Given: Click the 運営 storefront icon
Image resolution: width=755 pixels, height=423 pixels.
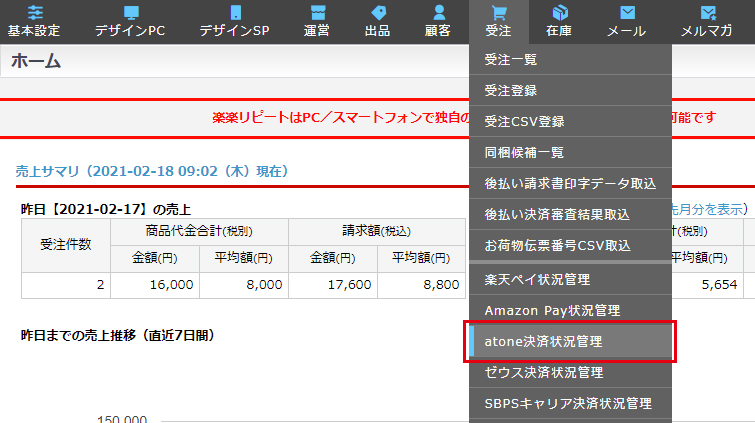Looking at the screenshot, I should point(318,12).
